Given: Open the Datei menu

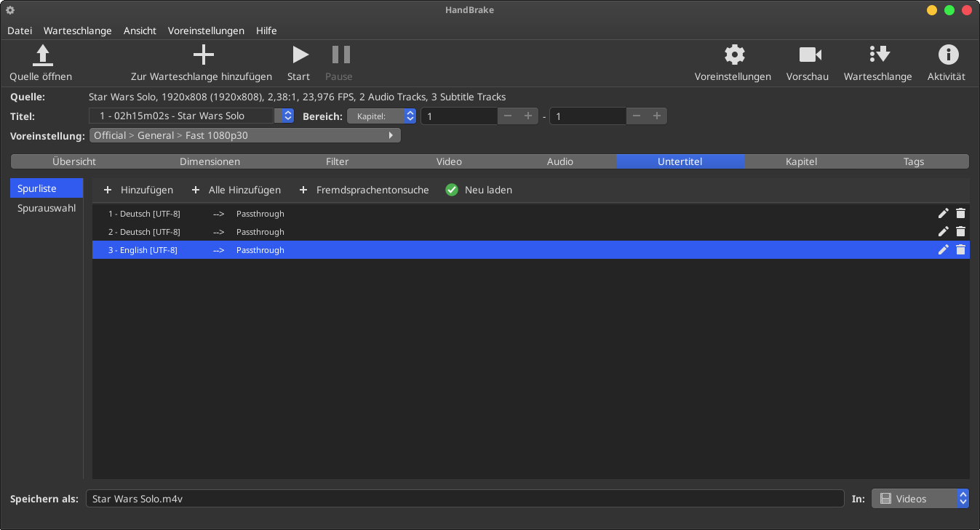Looking at the screenshot, I should (x=20, y=31).
